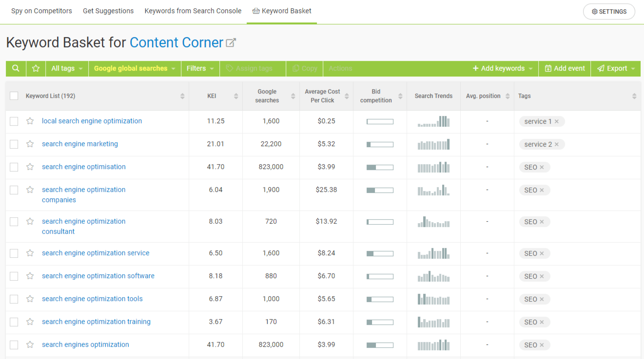Expand the Filters dropdown
644x359 pixels.
click(200, 68)
